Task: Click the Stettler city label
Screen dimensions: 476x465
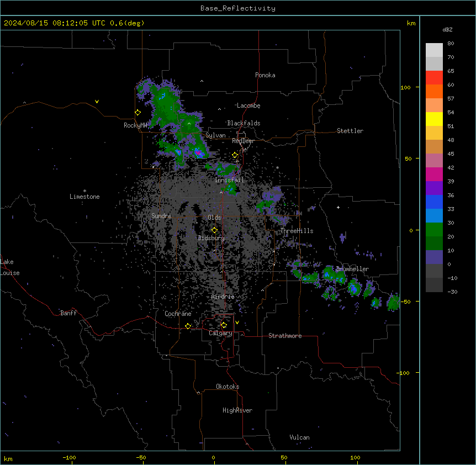Action: pyautogui.click(x=350, y=131)
